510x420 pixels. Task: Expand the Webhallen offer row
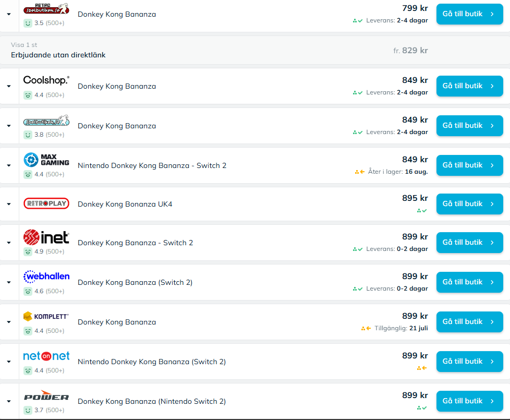point(9,282)
